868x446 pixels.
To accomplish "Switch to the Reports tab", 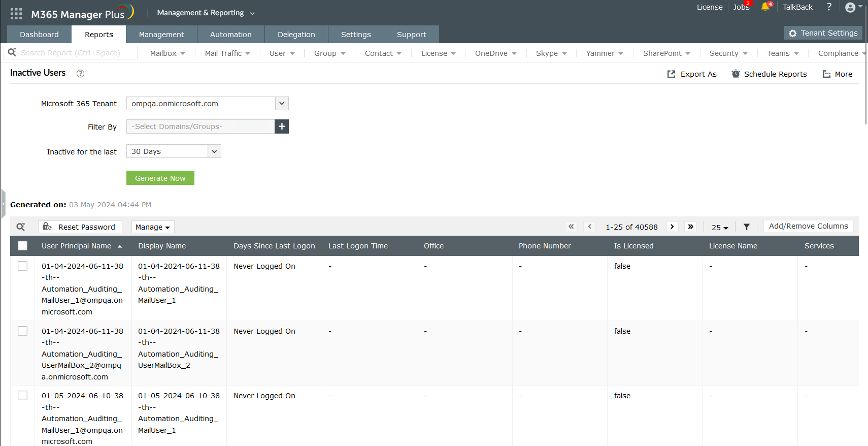I will [99, 35].
